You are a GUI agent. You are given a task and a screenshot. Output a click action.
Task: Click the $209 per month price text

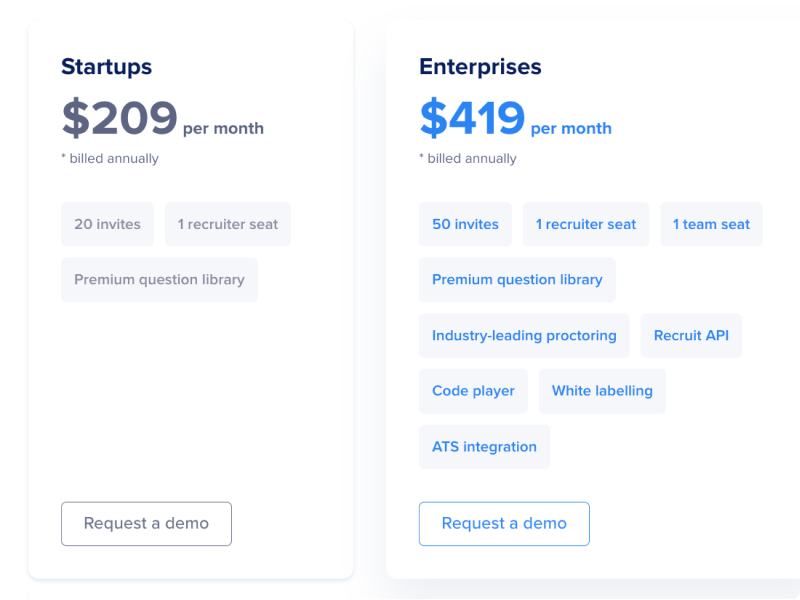click(162, 118)
